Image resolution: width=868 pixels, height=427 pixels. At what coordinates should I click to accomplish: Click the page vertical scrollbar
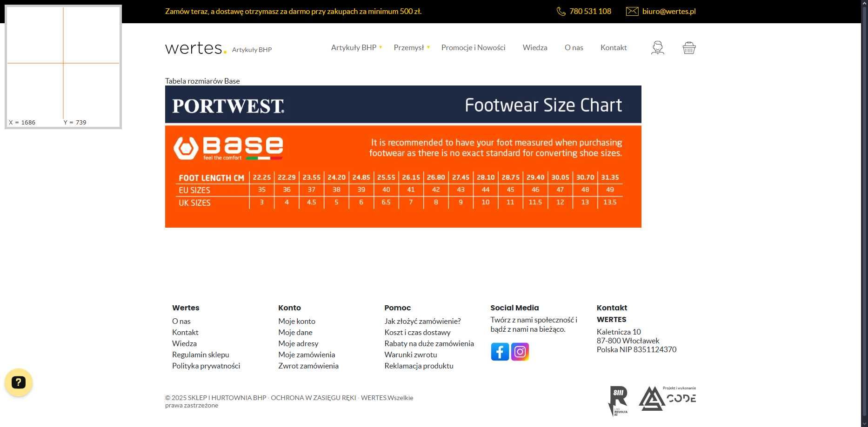pos(864,213)
